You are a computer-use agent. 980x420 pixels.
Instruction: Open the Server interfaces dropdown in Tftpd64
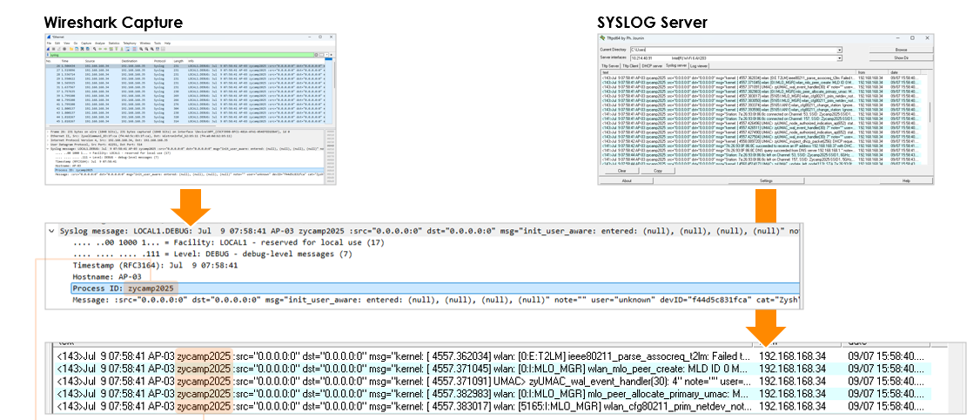pyautogui.click(x=839, y=58)
